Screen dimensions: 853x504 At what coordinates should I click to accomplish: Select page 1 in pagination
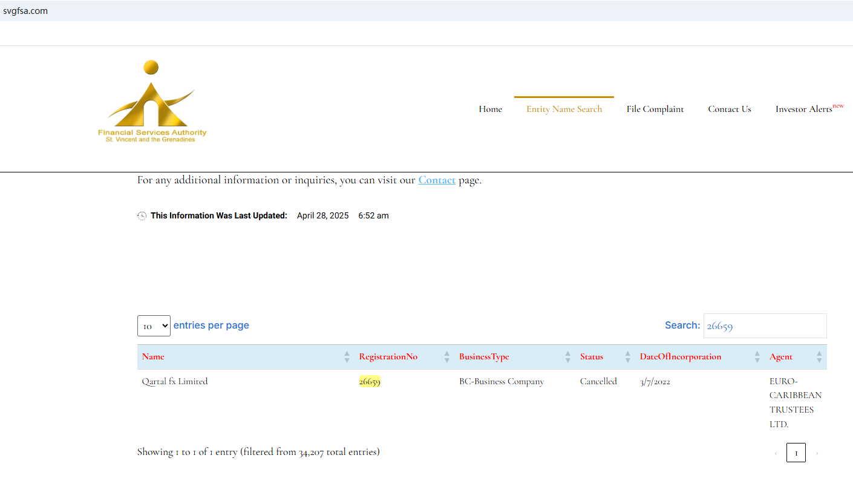tap(796, 453)
